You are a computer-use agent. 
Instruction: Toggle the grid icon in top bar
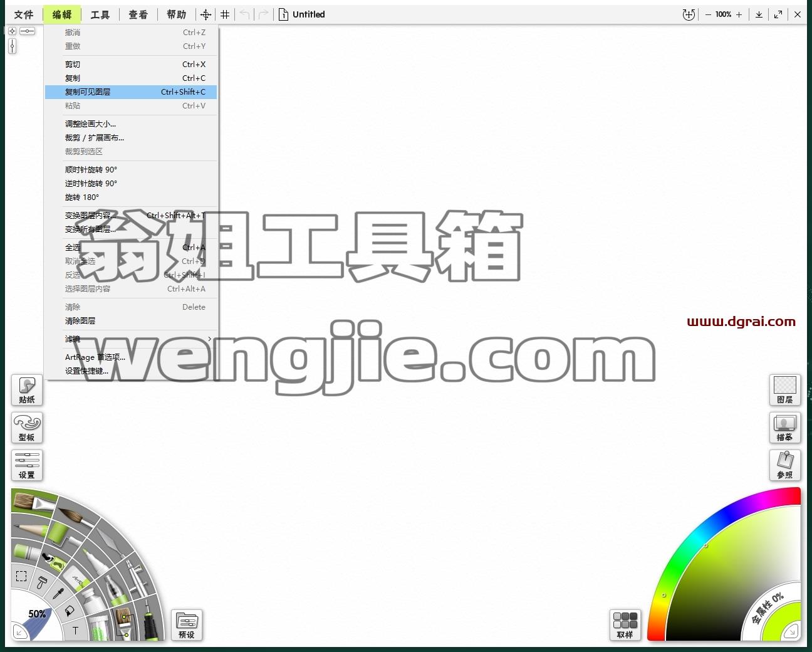(225, 14)
